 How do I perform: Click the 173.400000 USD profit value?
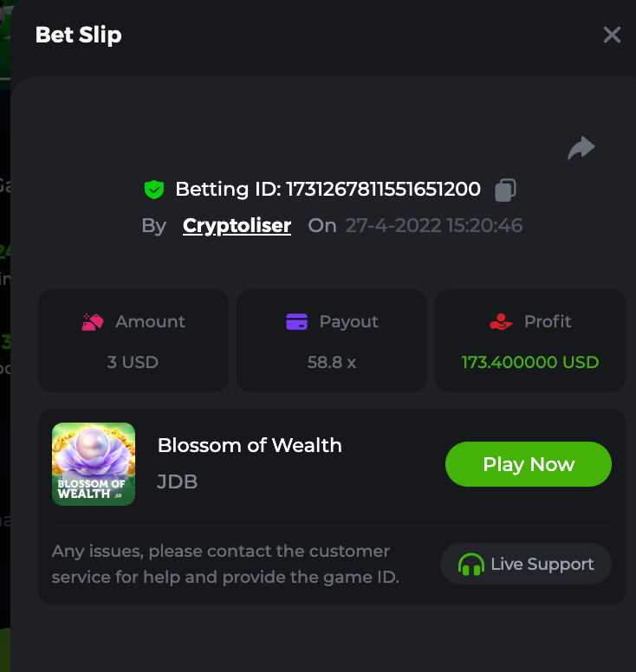pyautogui.click(x=530, y=362)
